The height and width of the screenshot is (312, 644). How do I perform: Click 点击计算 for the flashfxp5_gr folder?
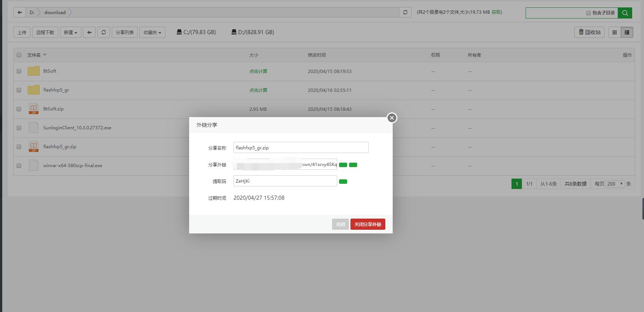(x=258, y=90)
